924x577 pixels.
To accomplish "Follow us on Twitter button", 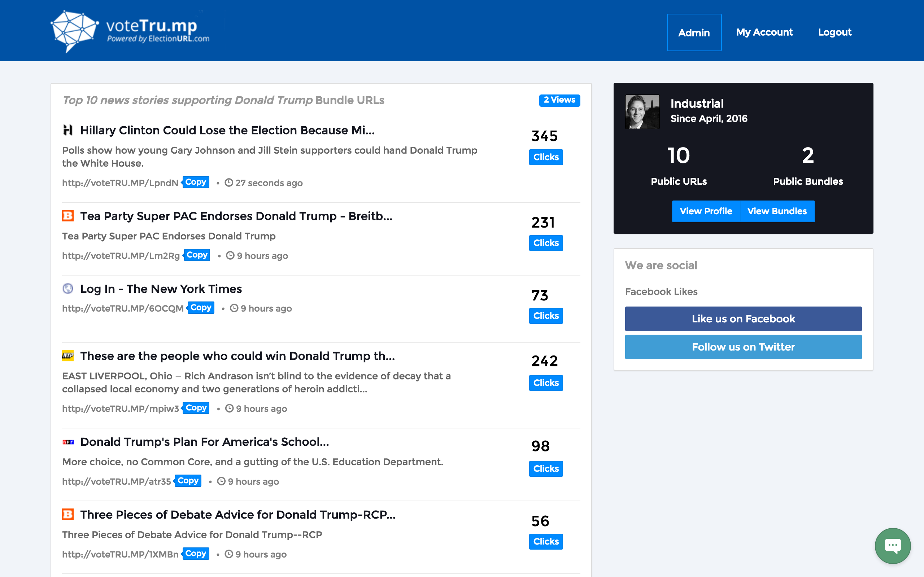I will [743, 347].
